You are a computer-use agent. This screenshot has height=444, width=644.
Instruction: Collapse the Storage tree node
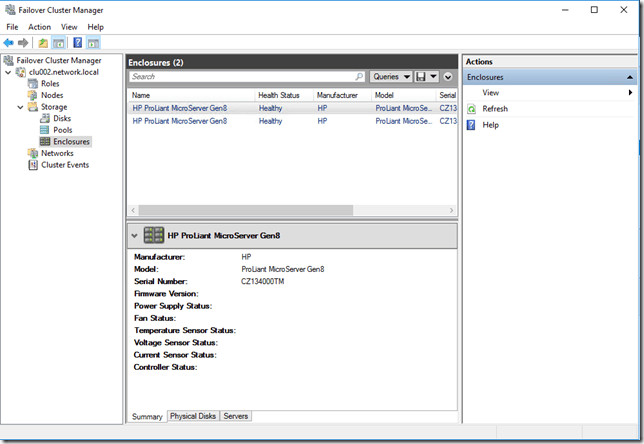pyautogui.click(x=20, y=106)
